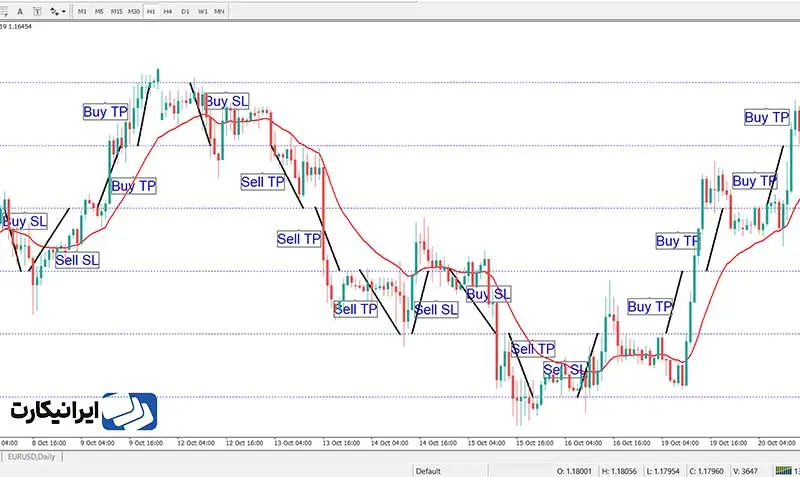Select the M15 timeframe button
Image resolution: width=800 pixels, height=477 pixels.
click(x=117, y=12)
